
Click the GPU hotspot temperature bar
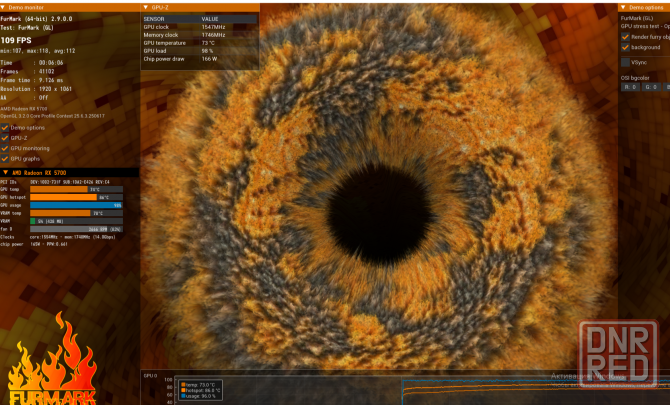point(76,197)
